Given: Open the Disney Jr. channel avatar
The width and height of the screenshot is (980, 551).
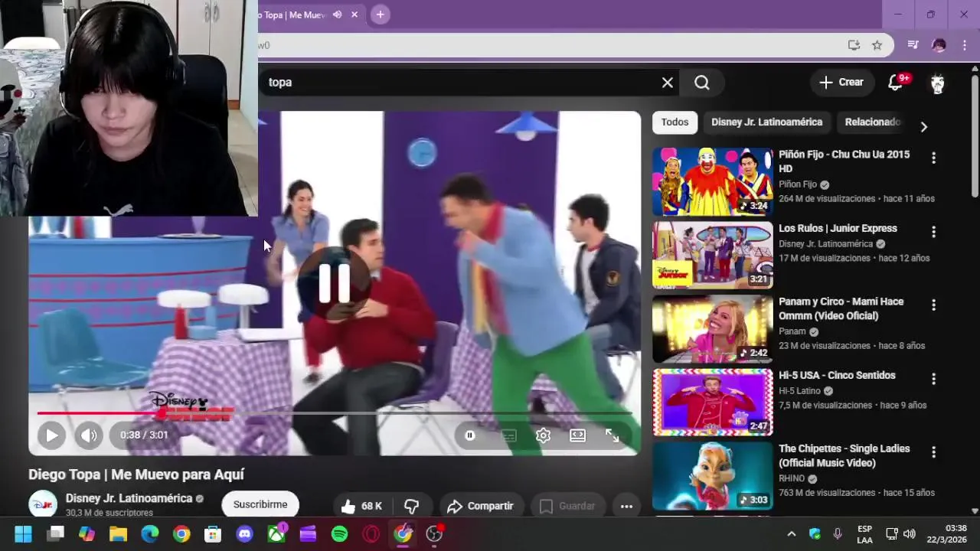Looking at the screenshot, I should [x=43, y=504].
